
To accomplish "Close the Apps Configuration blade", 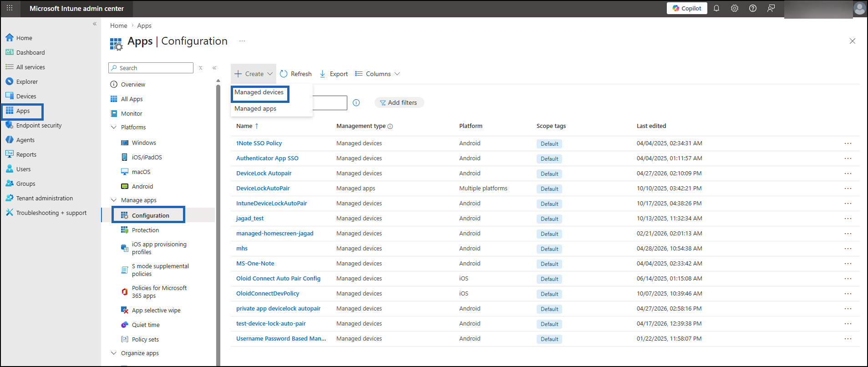I will (853, 41).
